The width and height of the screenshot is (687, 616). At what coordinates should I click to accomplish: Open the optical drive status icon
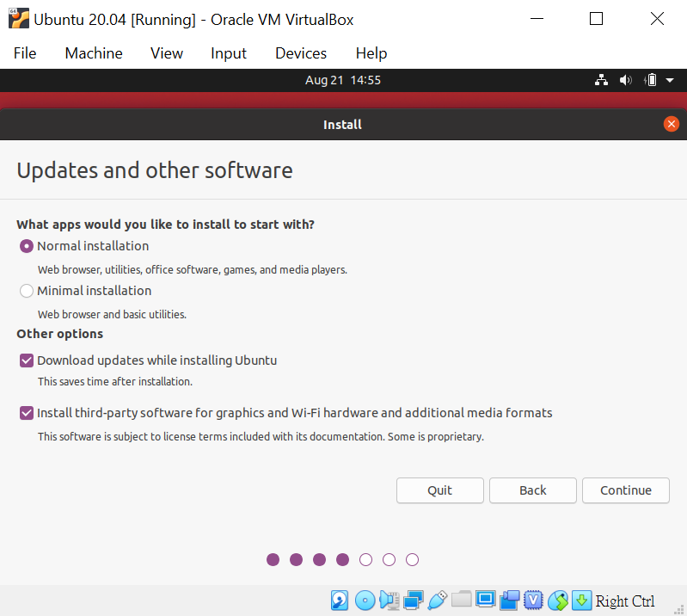pos(365,601)
